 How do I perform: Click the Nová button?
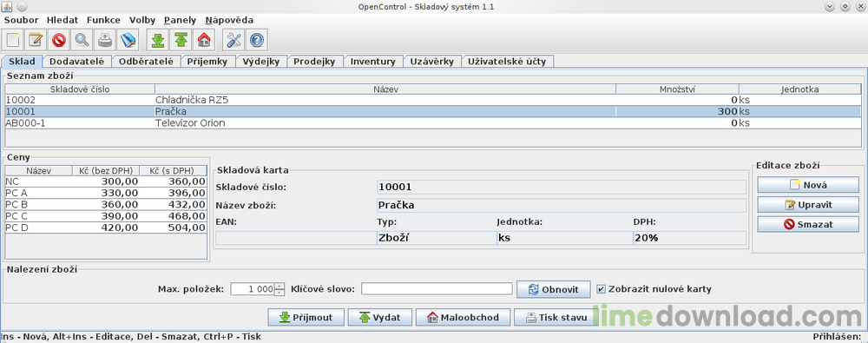808,184
